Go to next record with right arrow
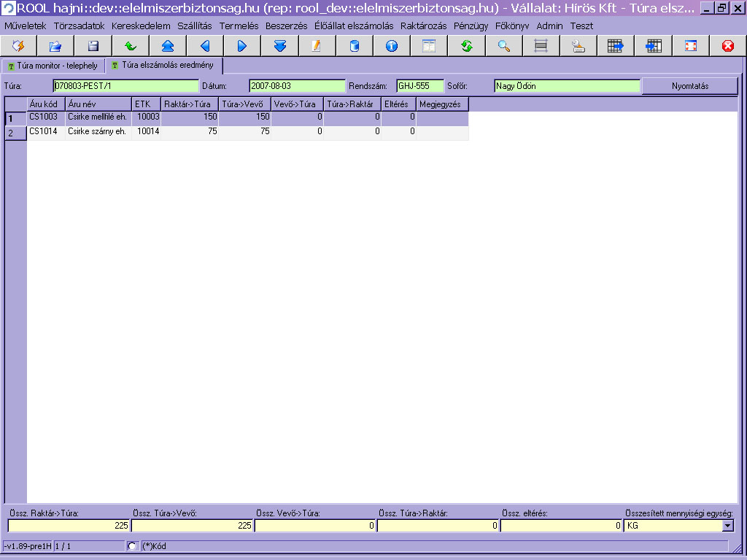 242,46
